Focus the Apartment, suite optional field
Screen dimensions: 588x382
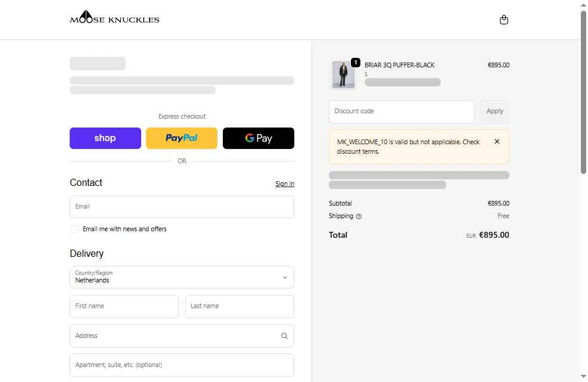tap(182, 365)
